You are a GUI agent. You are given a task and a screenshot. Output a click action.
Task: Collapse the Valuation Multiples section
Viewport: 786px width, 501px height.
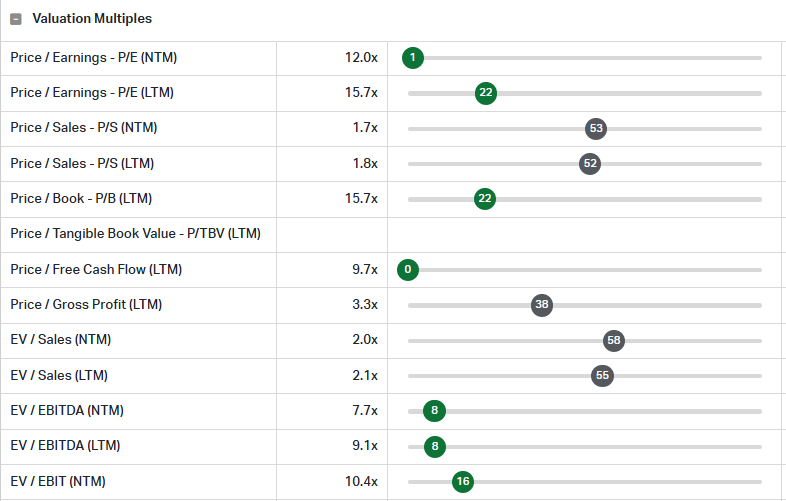[x=16, y=19]
